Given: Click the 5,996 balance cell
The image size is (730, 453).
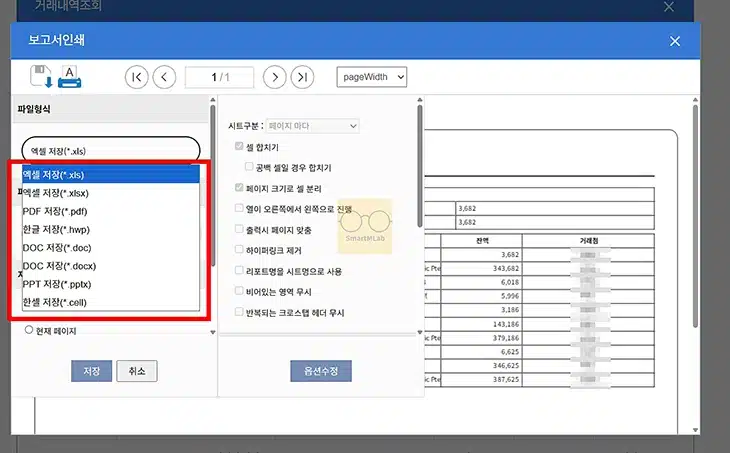Looking at the screenshot, I should [481, 296].
